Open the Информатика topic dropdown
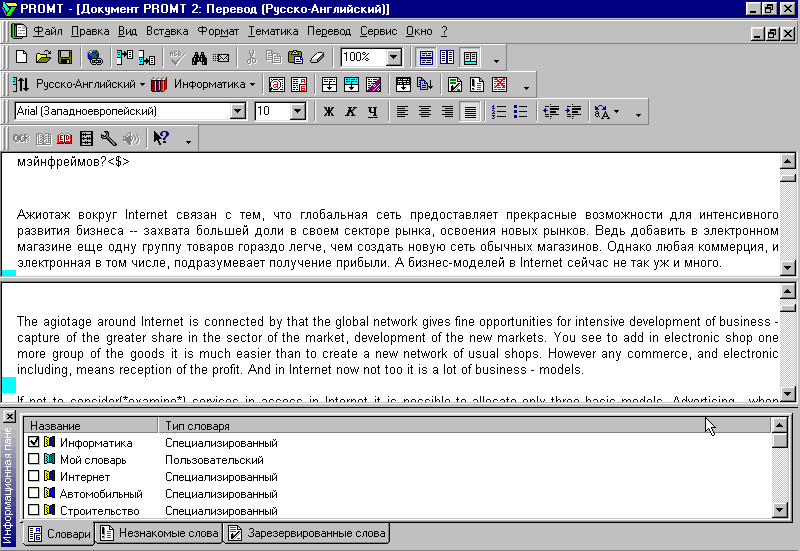 pyautogui.click(x=252, y=84)
